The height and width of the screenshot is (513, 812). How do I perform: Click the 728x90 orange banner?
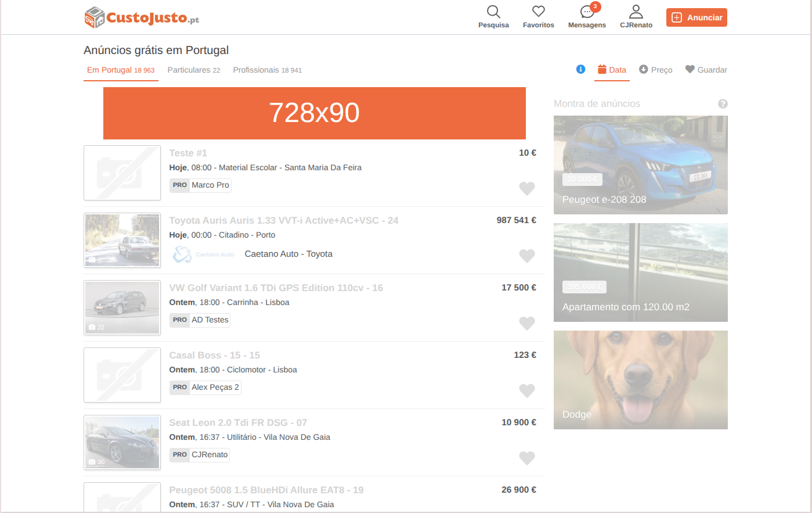tap(314, 113)
